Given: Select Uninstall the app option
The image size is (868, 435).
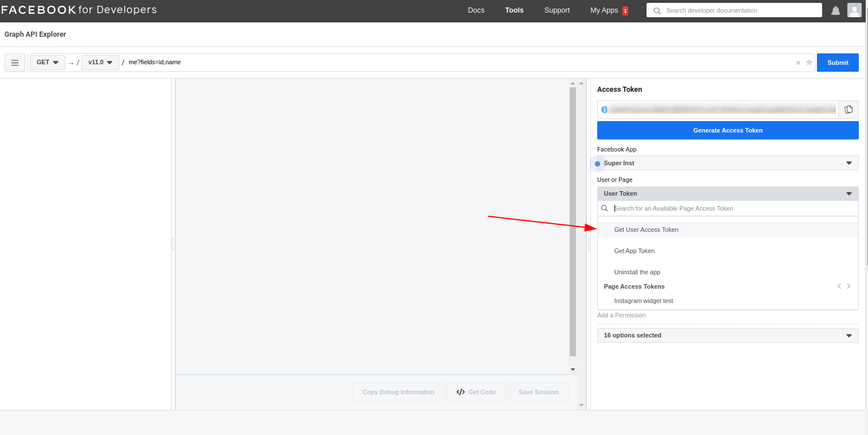Looking at the screenshot, I should pyautogui.click(x=727, y=272).
